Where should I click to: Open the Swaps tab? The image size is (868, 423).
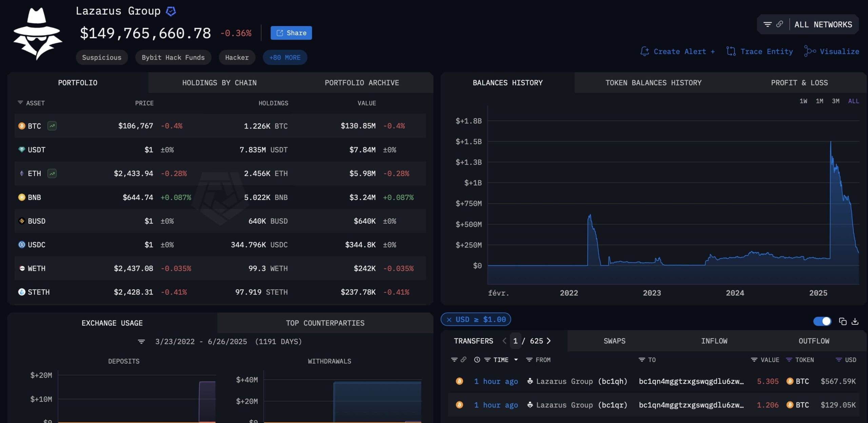point(614,341)
